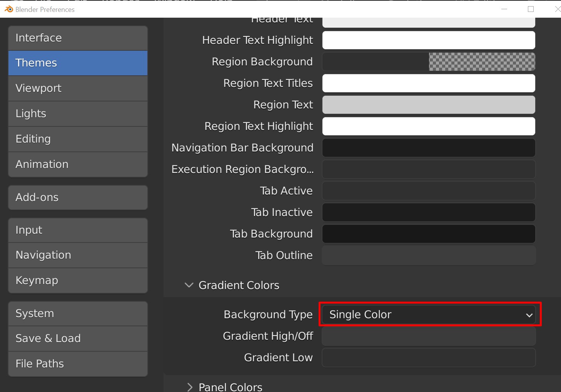Switch to Navigation preferences
Viewport: 561px width, 392px height.
pyautogui.click(x=78, y=255)
